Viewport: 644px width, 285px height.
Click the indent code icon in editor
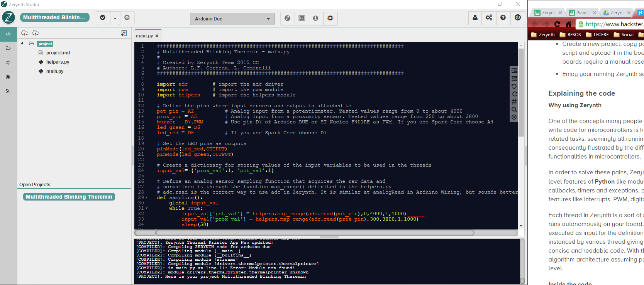point(514,71)
